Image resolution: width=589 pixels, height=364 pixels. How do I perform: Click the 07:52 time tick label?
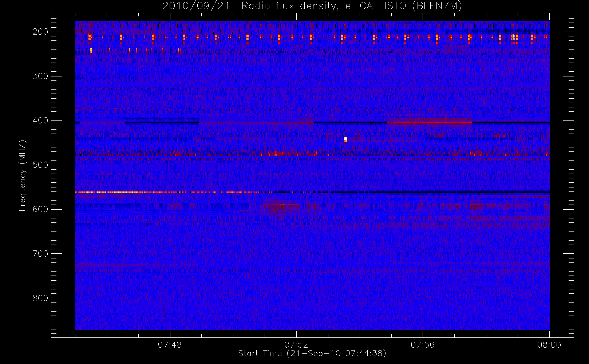pyautogui.click(x=296, y=345)
